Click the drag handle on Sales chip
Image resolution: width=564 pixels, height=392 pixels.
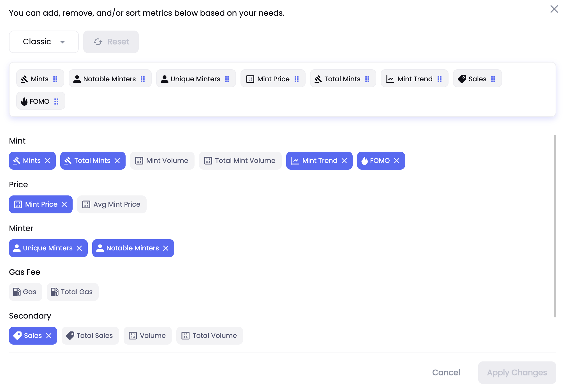click(493, 79)
